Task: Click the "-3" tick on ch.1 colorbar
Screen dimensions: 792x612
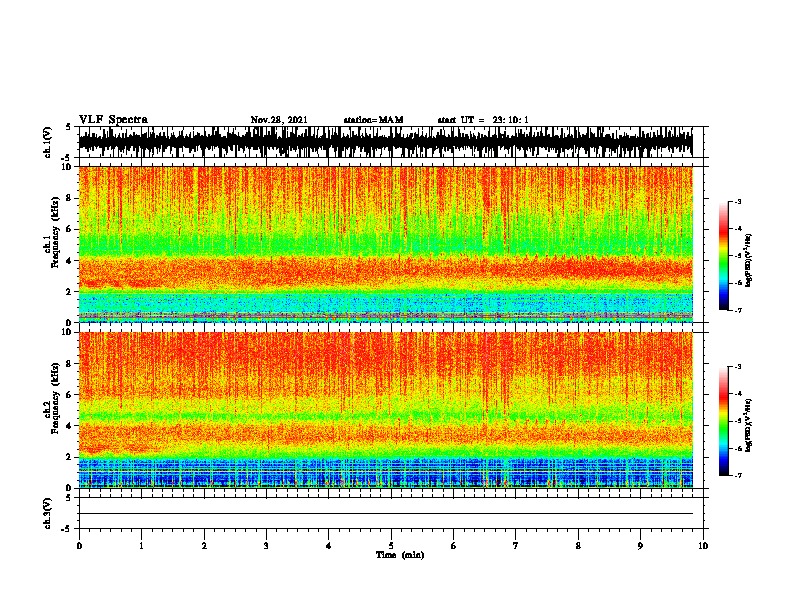Action: coord(737,201)
